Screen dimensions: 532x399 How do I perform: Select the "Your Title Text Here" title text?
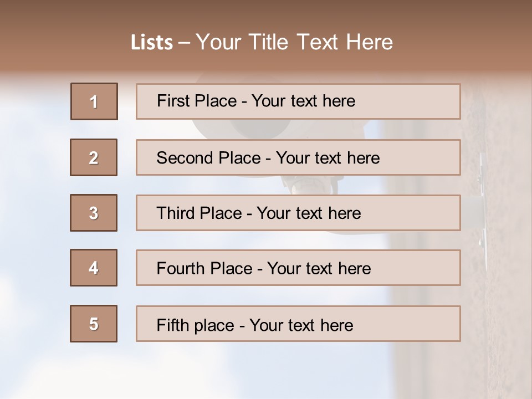tap(294, 42)
